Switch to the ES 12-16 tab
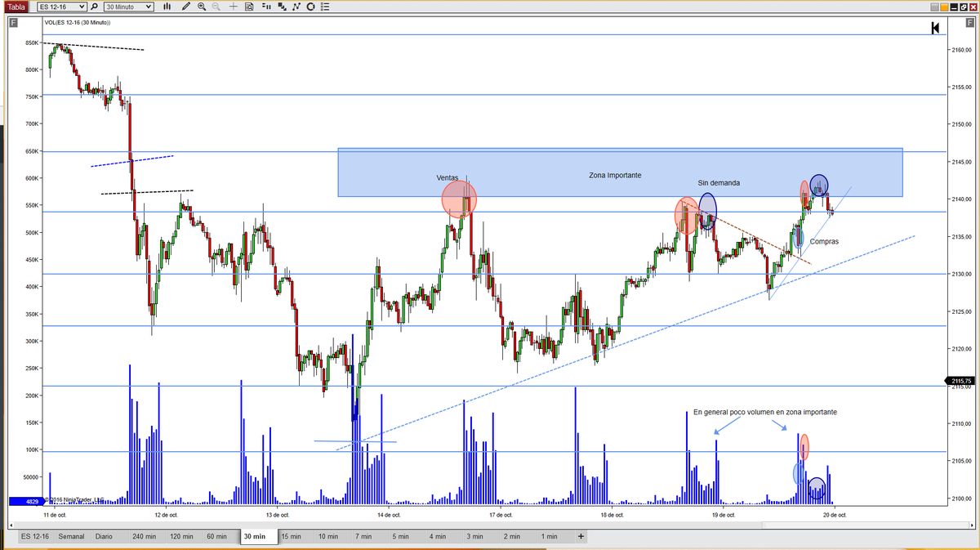 click(35, 536)
